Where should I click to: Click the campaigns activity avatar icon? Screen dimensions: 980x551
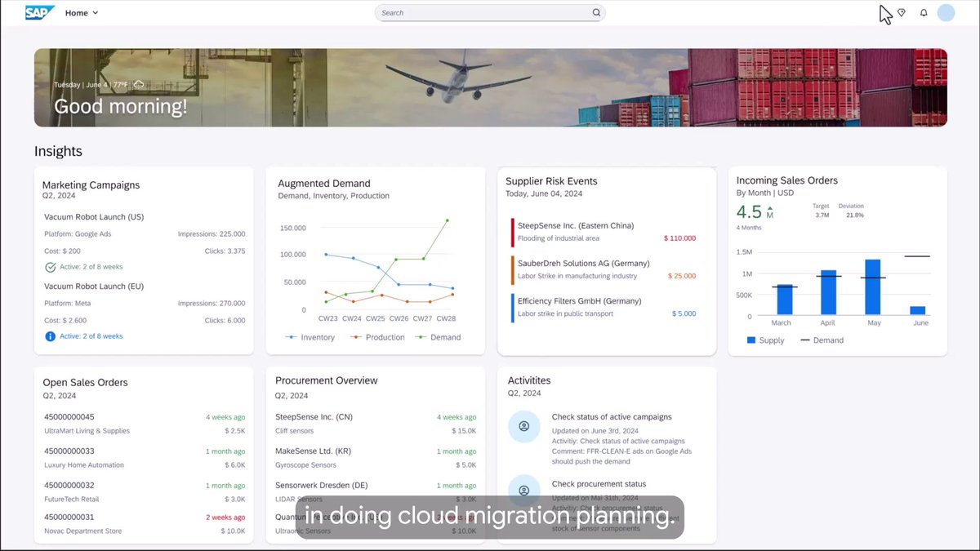coord(524,427)
